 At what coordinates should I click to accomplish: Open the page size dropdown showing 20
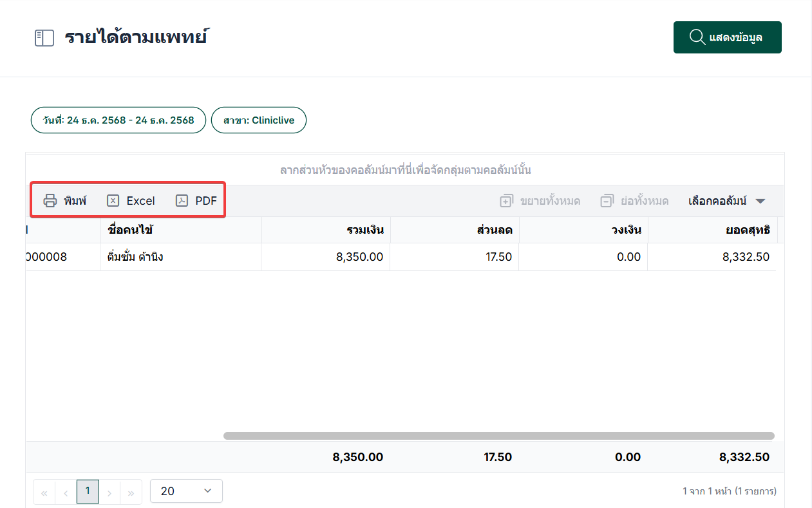tap(186, 491)
